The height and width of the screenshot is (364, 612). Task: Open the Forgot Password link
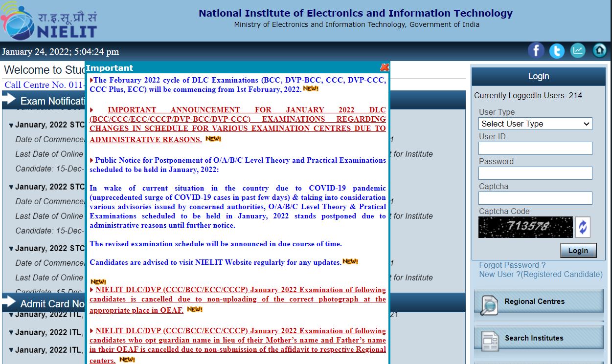click(x=512, y=265)
